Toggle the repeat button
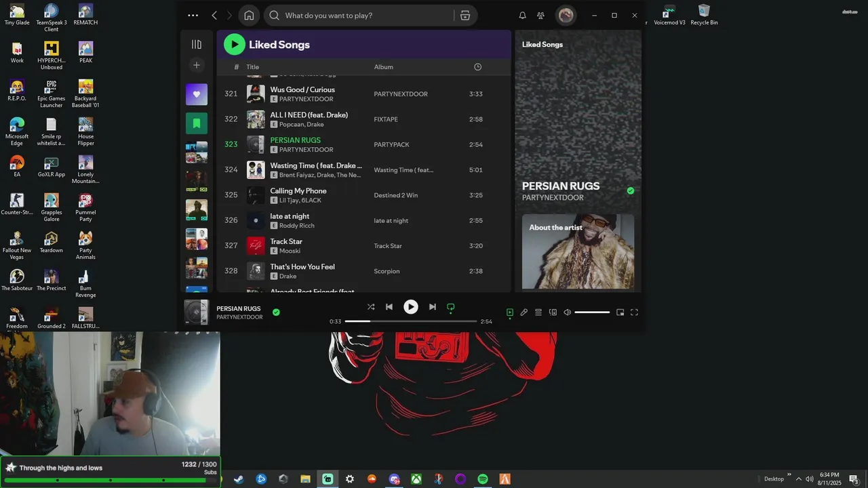The height and width of the screenshot is (488, 868). 450,307
